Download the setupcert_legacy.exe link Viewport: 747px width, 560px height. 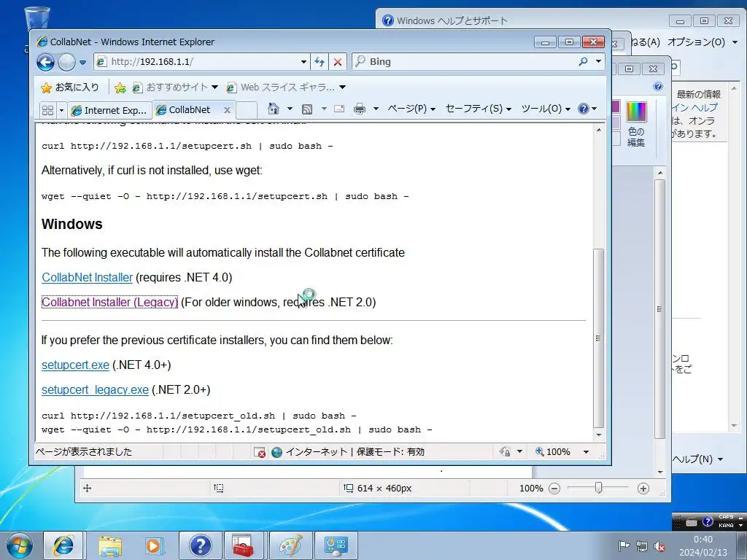[95, 390]
